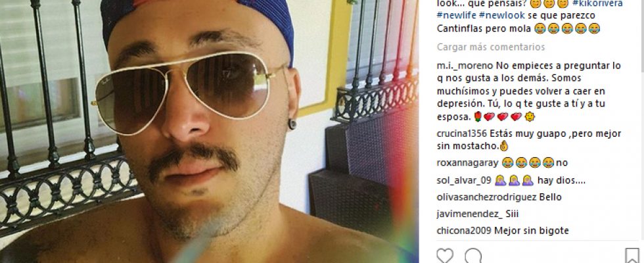Click the hearts in m.i._moreno's comment

502,117
